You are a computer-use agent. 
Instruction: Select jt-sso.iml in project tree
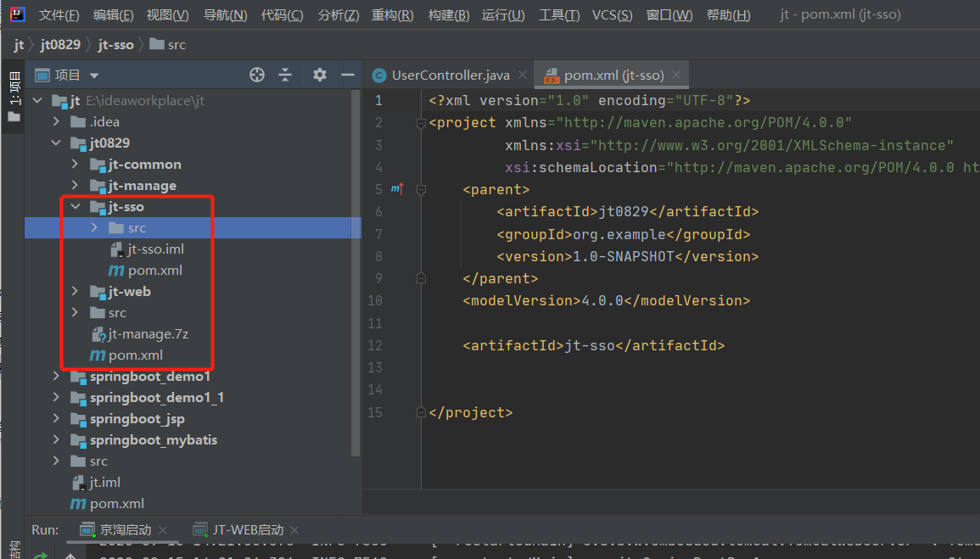(x=155, y=249)
